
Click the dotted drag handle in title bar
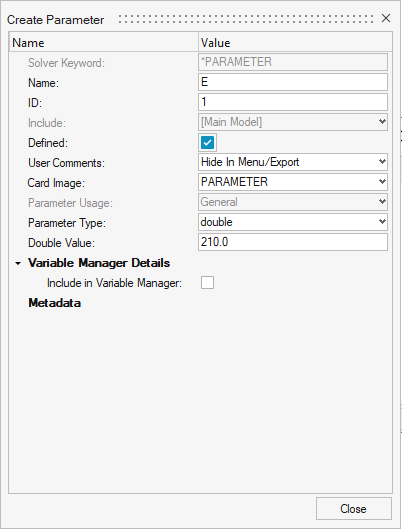[246, 19]
